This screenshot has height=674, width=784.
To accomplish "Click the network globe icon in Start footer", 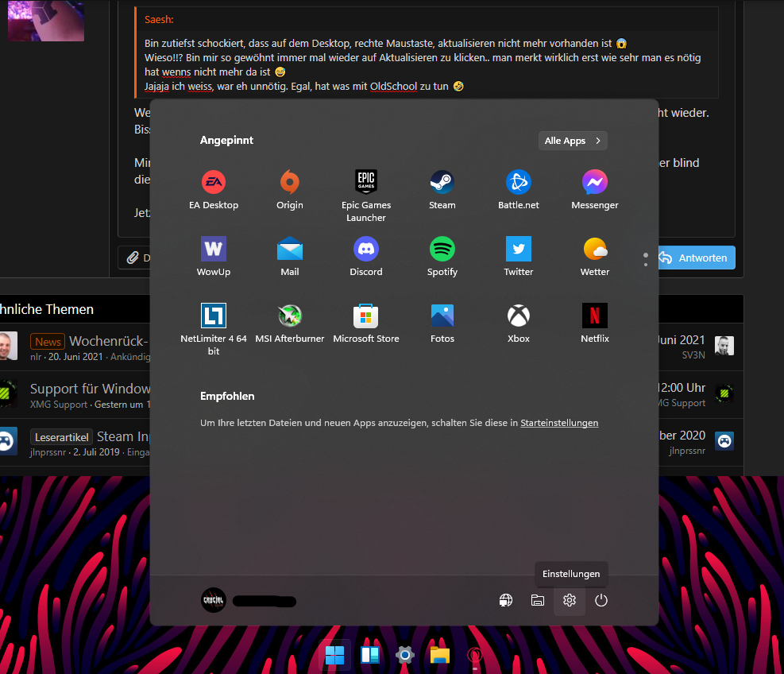I will (506, 600).
